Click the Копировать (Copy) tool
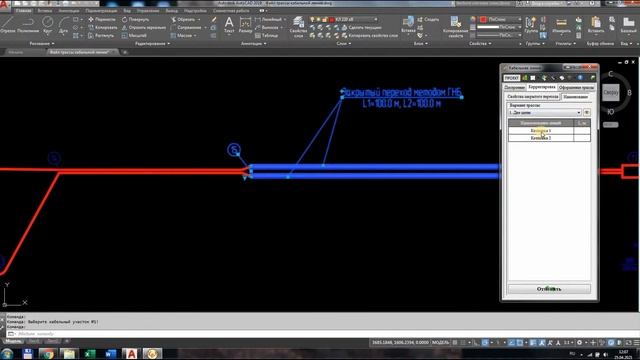This screenshot has height=360, width=640. tap(102, 27)
